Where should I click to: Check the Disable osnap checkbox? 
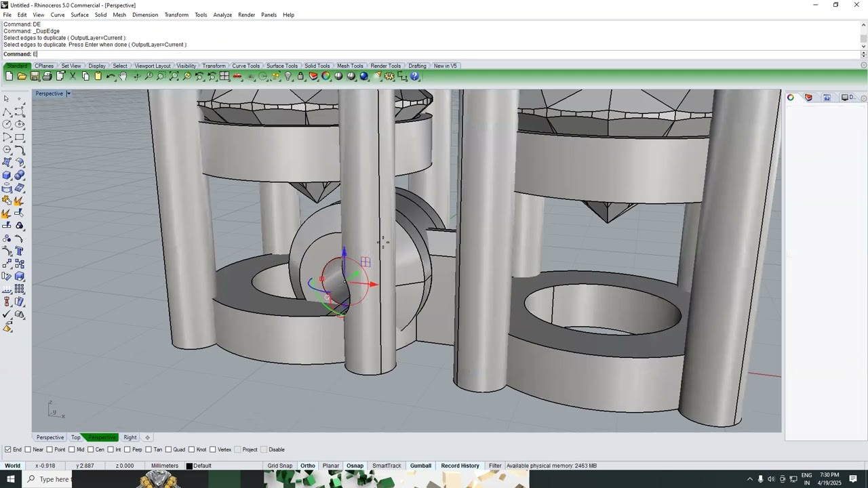click(264, 449)
